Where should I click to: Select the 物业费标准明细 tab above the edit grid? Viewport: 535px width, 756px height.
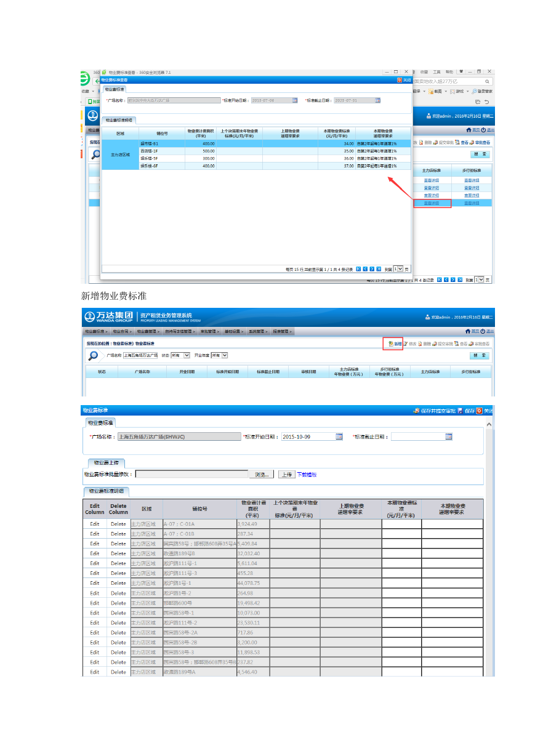click(107, 491)
